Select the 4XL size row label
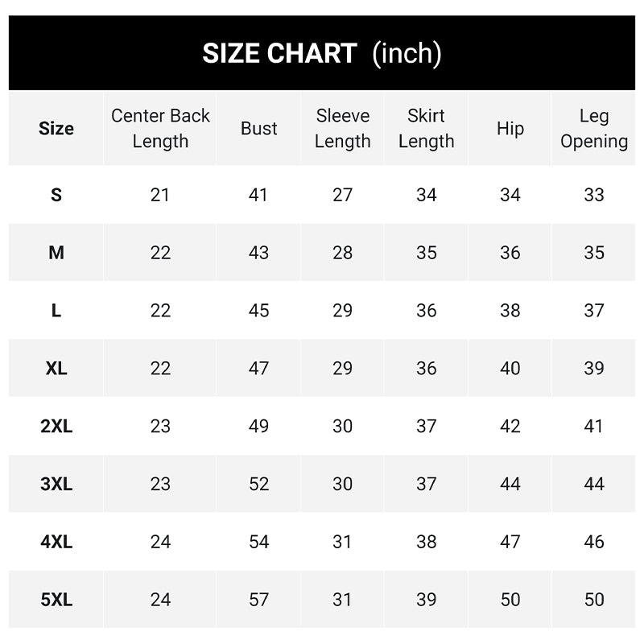This screenshot has height=644, width=644. pyautogui.click(x=56, y=543)
